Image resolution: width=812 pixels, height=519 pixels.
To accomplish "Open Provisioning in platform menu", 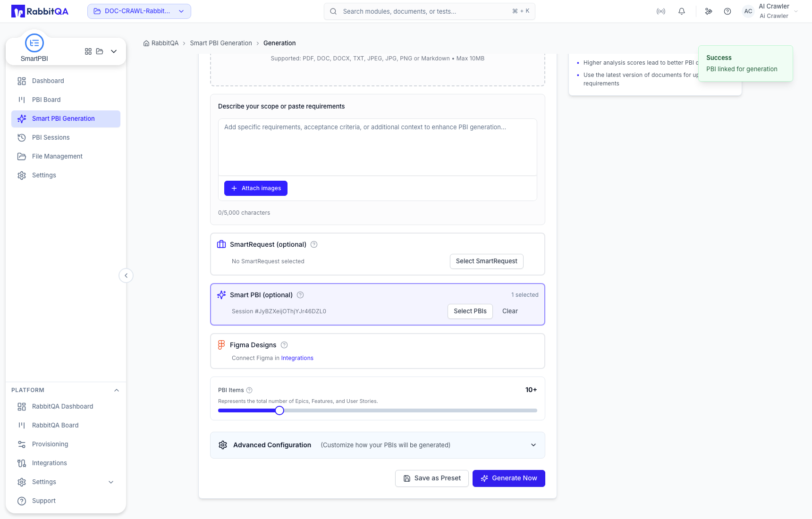I will 66,444.
